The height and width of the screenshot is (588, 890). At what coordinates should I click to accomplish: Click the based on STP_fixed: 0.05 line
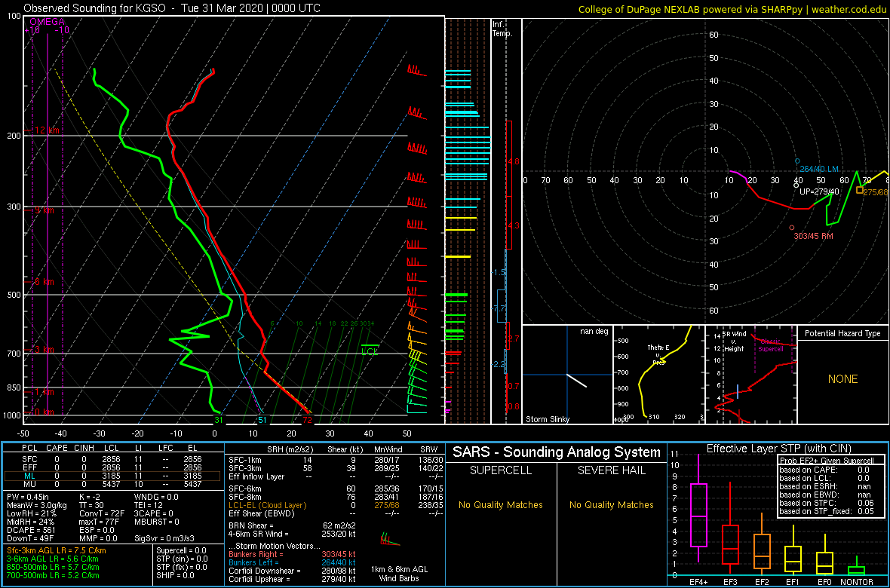pyautogui.click(x=828, y=511)
